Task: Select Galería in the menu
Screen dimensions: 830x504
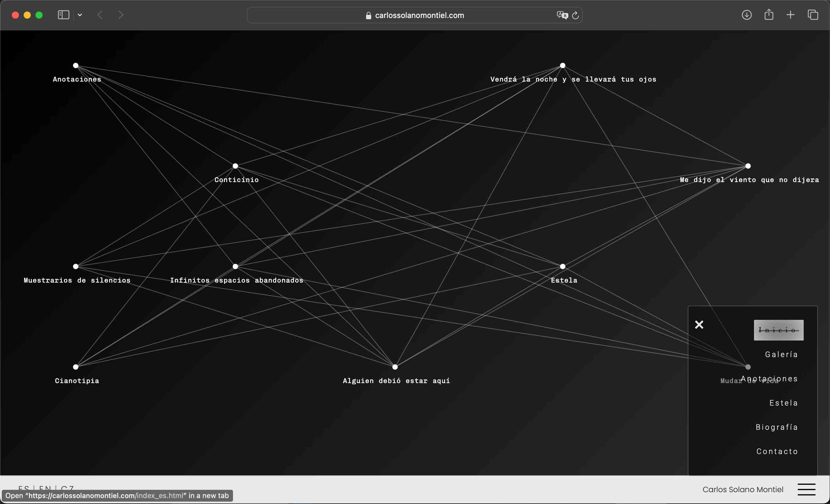Action: click(781, 354)
